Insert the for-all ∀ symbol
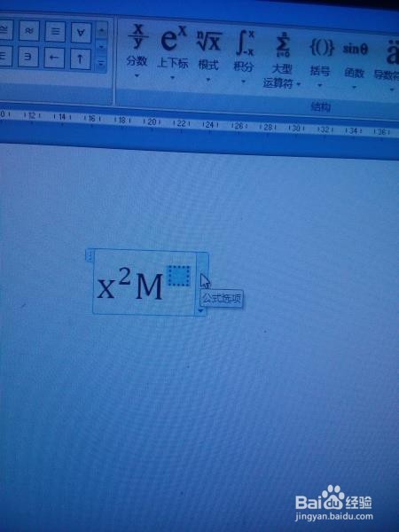Image resolution: width=399 pixels, height=532 pixels. [81, 33]
